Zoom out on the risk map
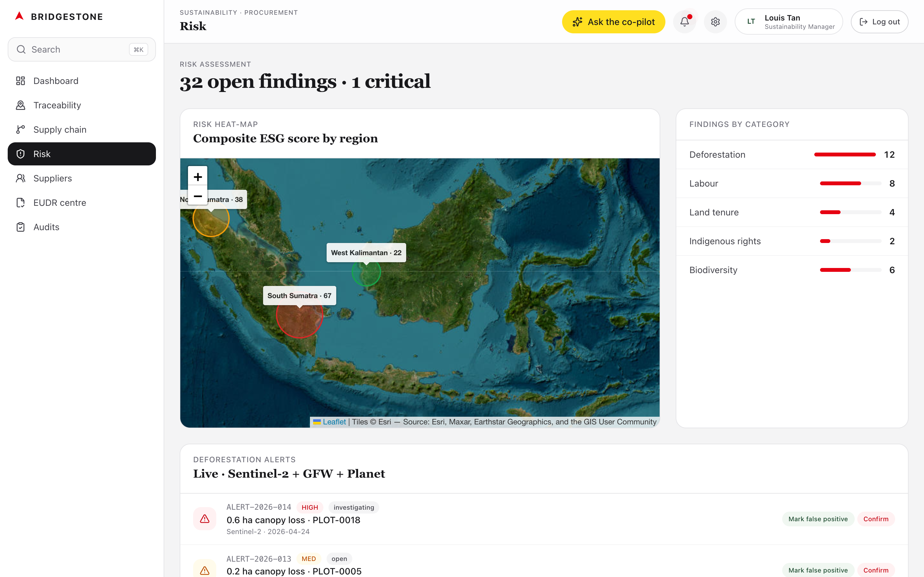The image size is (924, 577). click(x=197, y=196)
